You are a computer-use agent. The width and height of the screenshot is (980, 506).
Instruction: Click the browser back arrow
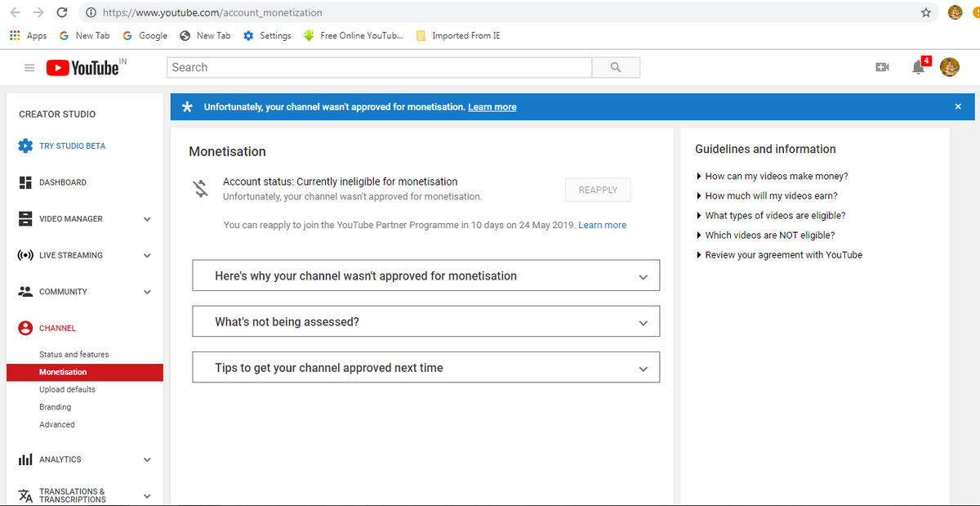click(16, 12)
